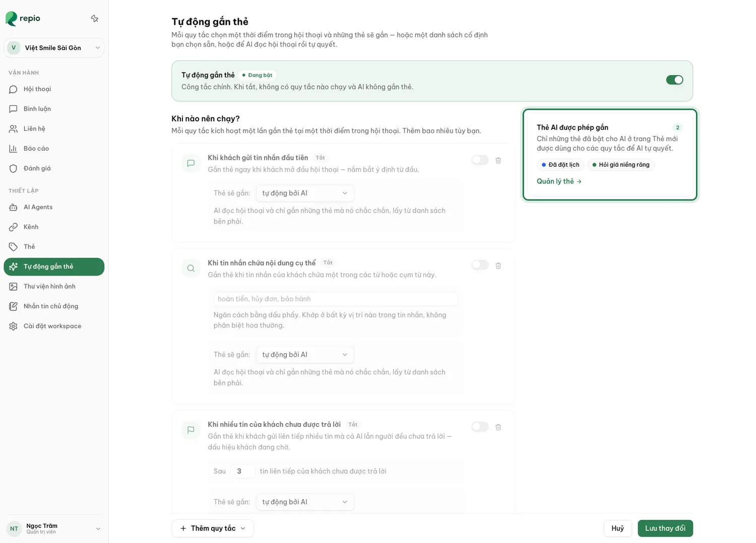
Task: Click the 'Đang bật' status badge
Action: click(x=257, y=76)
